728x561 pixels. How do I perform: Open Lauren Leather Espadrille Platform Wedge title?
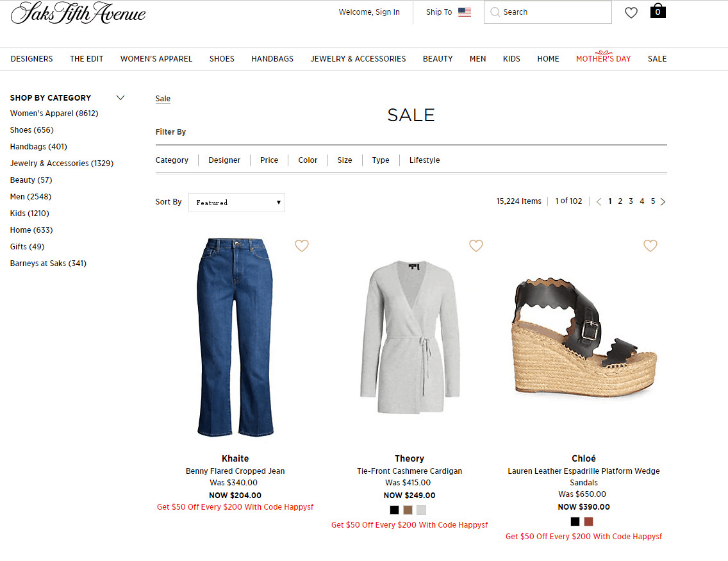click(x=584, y=476)
